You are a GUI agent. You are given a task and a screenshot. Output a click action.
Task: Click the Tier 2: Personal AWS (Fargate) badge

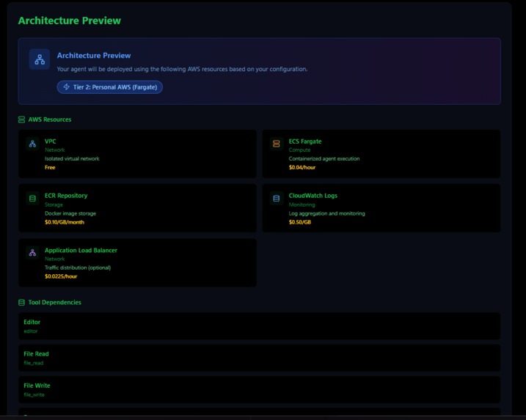(x=110, y=87)
